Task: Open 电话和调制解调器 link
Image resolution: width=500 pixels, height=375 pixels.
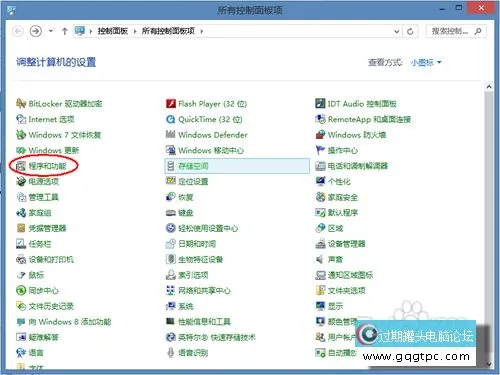Action: click(358, 166)
